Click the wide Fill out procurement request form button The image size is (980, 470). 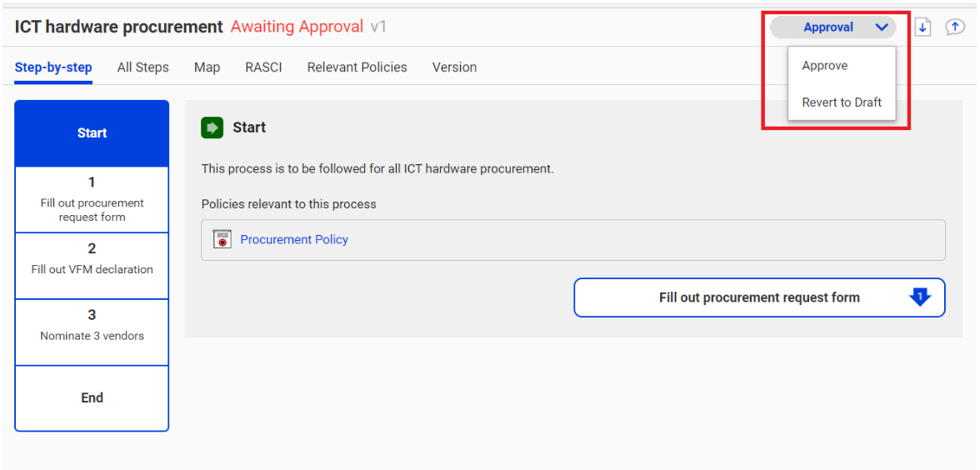[759, 297]
